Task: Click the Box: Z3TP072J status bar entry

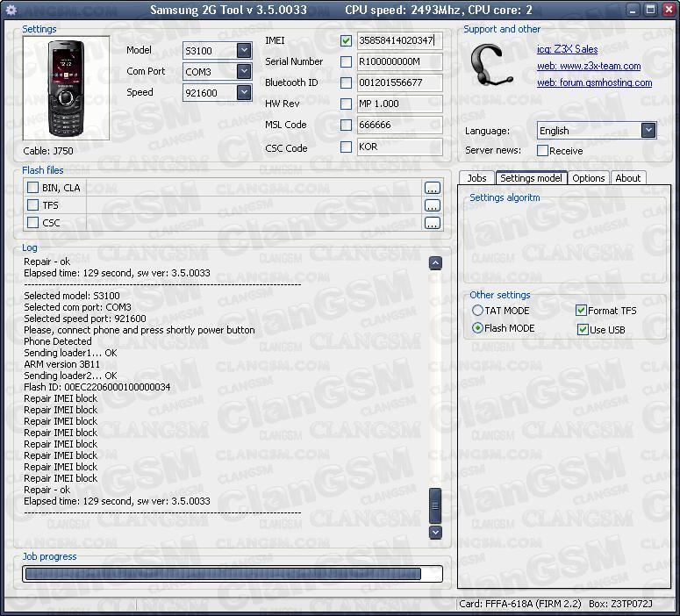Action: [620, 604]
